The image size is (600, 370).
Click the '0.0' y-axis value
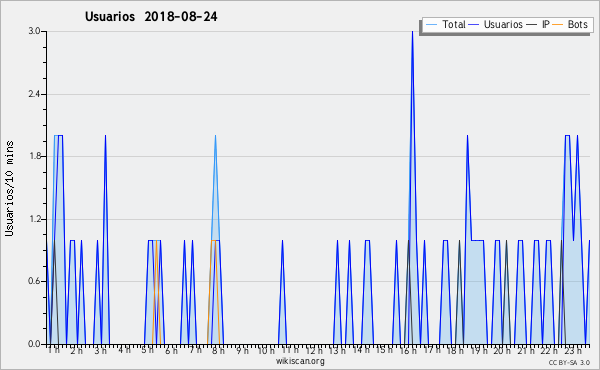(34, 344)
